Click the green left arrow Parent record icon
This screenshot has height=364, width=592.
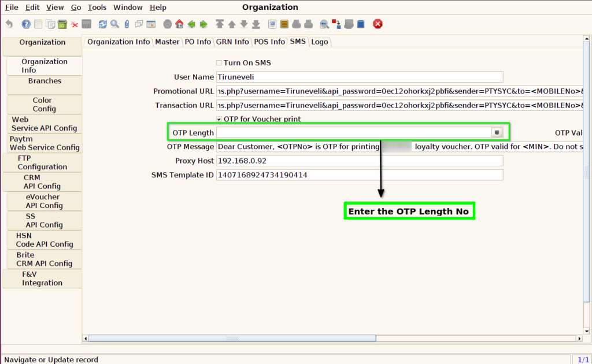click(191, 24)
